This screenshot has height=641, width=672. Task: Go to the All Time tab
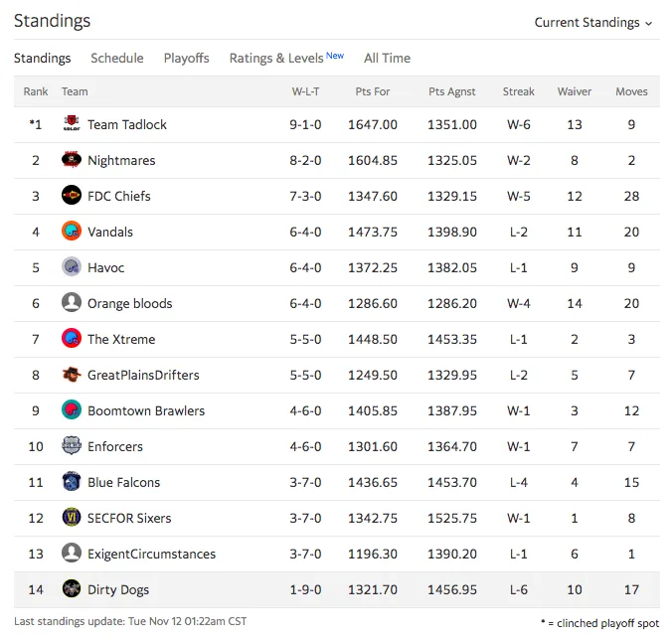coord(387,58)
